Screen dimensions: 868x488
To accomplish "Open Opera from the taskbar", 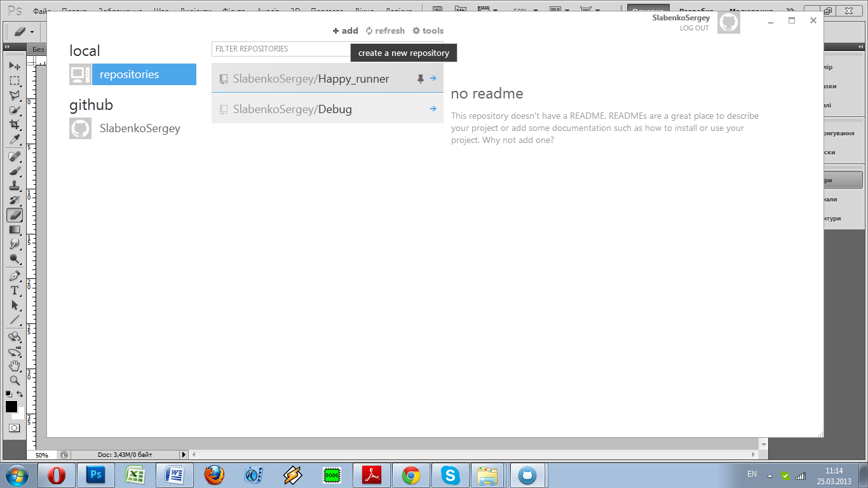I will click(x=57, y=475).
